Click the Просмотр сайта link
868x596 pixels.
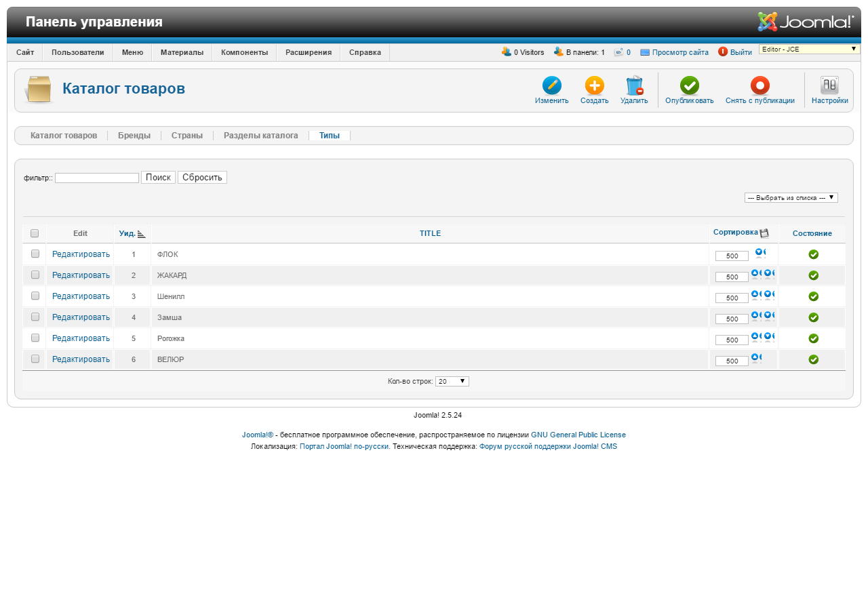pyautogui.click(x=680, y=52)
